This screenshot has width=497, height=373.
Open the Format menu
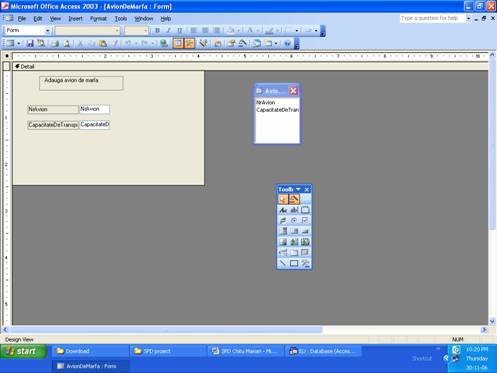pos(98,19)
